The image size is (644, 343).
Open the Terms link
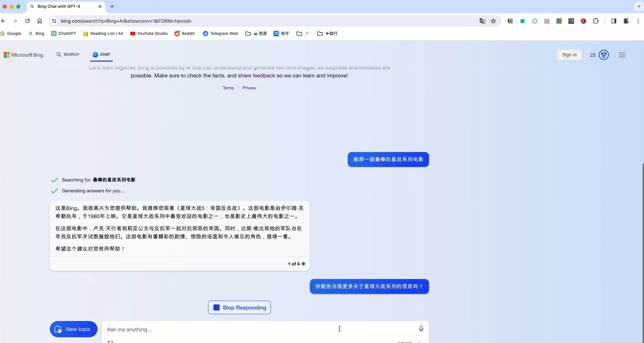point(228,88)
